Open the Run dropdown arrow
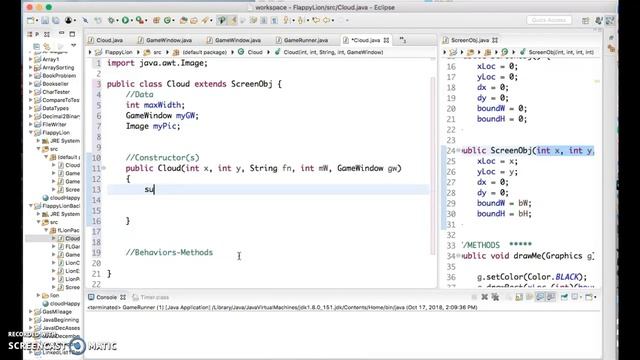The width and height of the screenshot is (640, 360). point(131,20)
